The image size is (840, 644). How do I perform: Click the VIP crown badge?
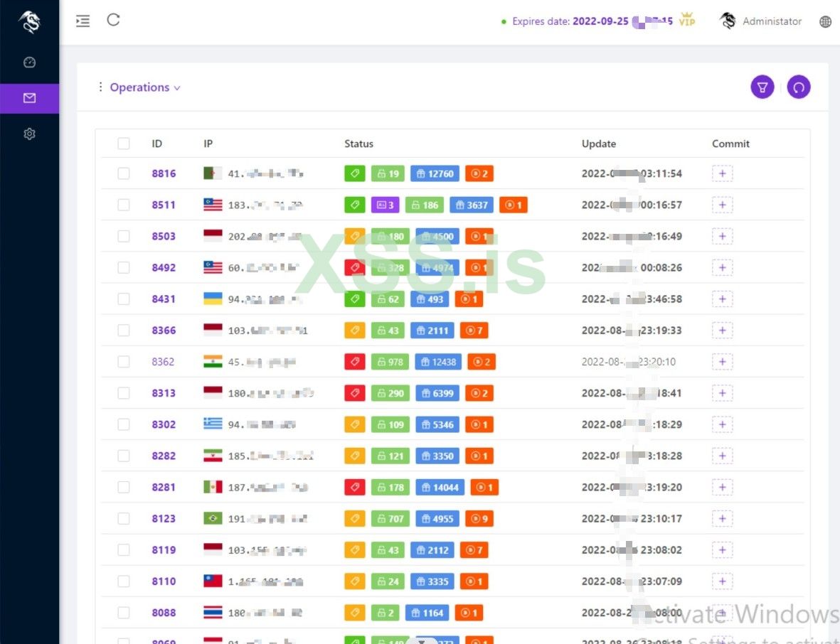tap(687, 19)
